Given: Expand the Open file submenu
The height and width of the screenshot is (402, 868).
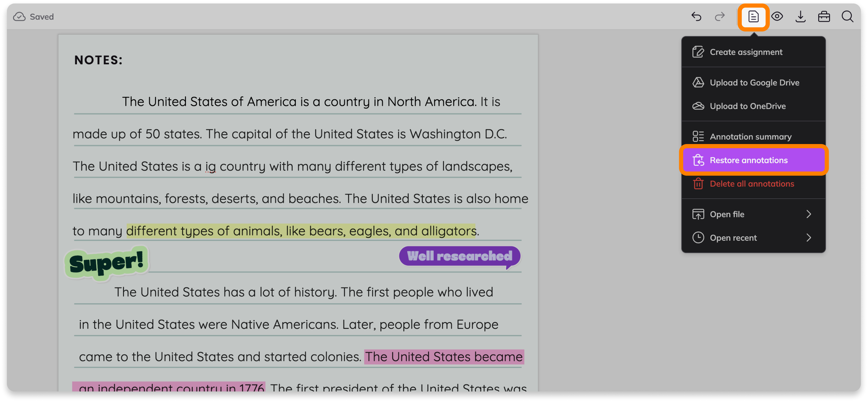Looking at the screenshot, I should click(x=753, y=214).
